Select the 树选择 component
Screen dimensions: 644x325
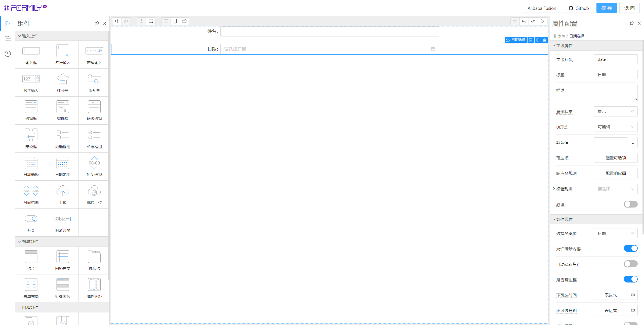pos(63,110)
